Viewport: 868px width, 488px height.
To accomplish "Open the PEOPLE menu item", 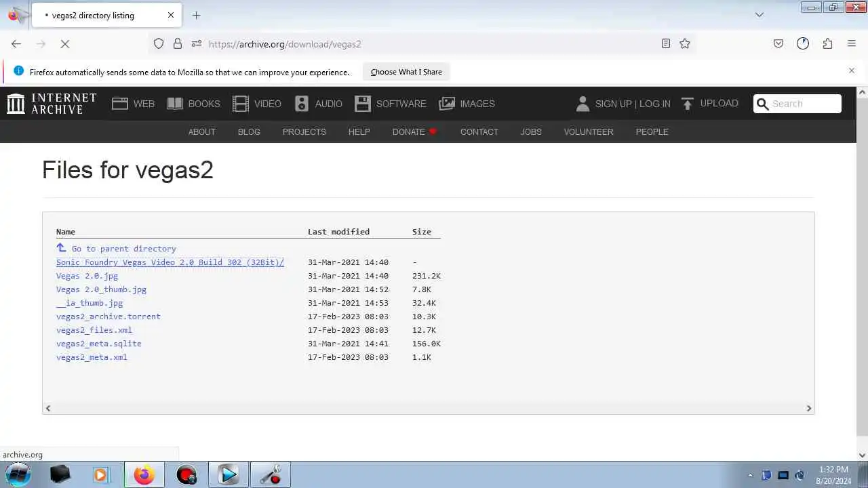I will pos(652,131).
